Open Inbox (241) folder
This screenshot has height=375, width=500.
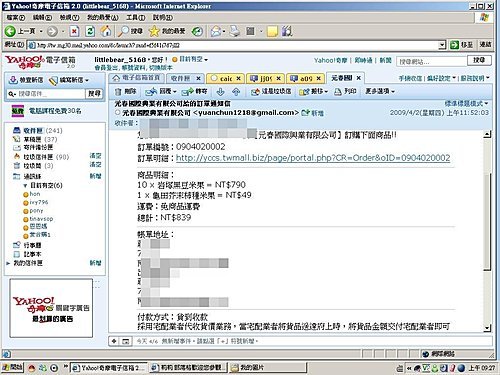pos(37,131)
